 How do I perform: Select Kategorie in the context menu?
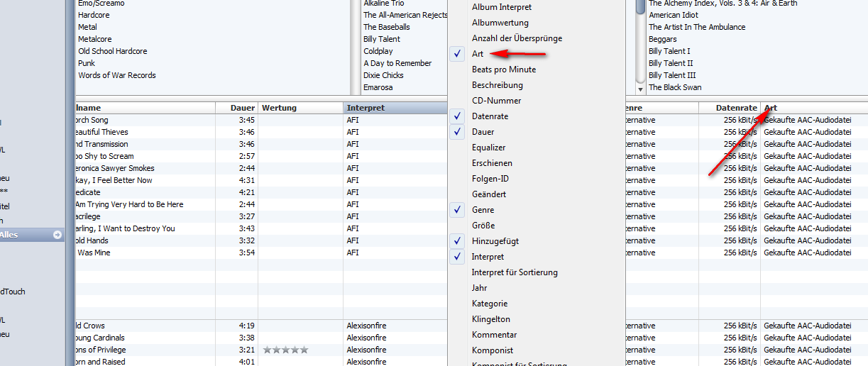click(x=489, y=304)
